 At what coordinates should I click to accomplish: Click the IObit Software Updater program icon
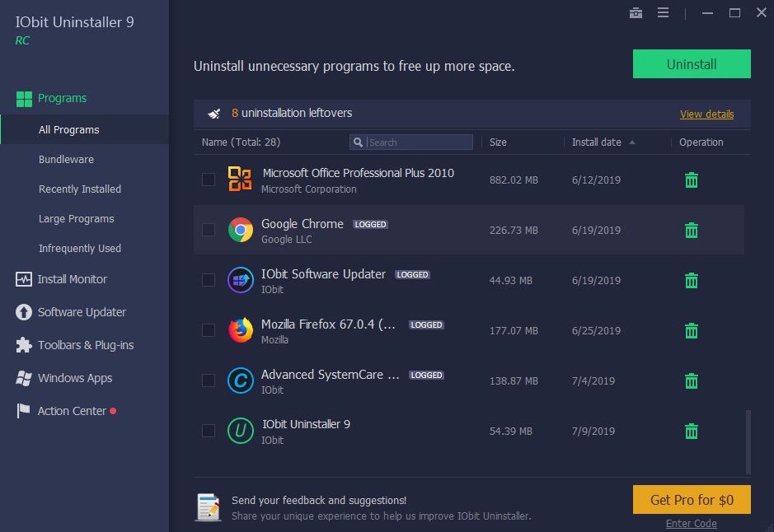point(241,280)
